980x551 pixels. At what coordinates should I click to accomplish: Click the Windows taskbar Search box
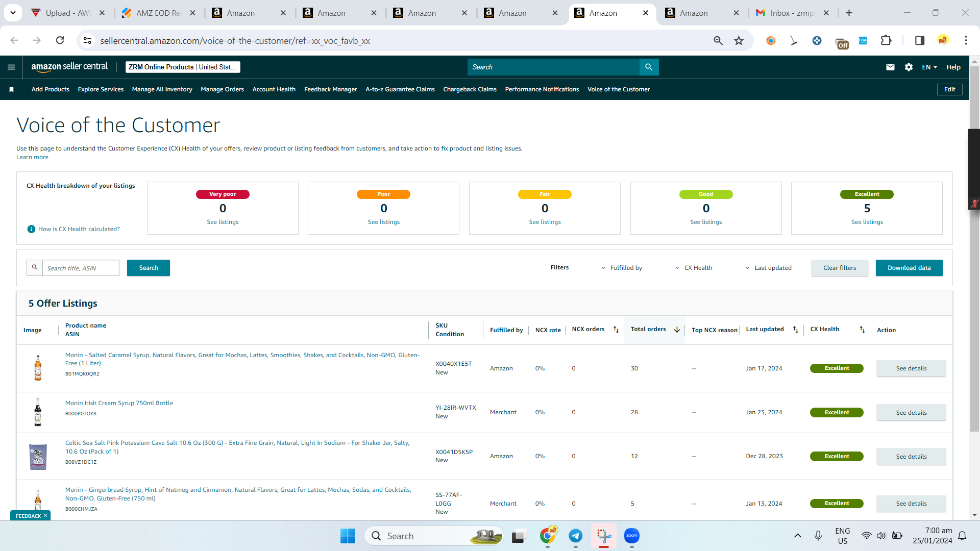click(x=434, y=536)
